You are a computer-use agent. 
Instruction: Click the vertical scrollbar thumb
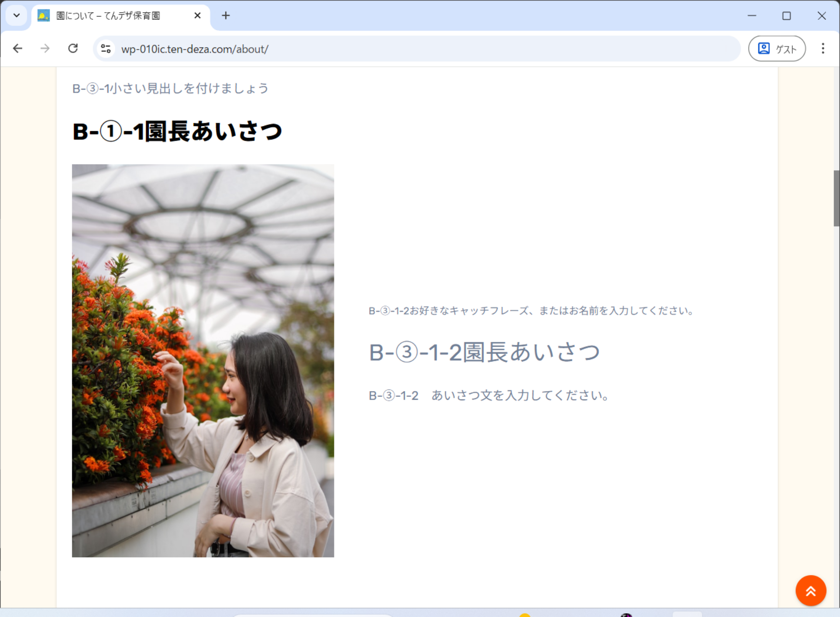tap(836, 198)
